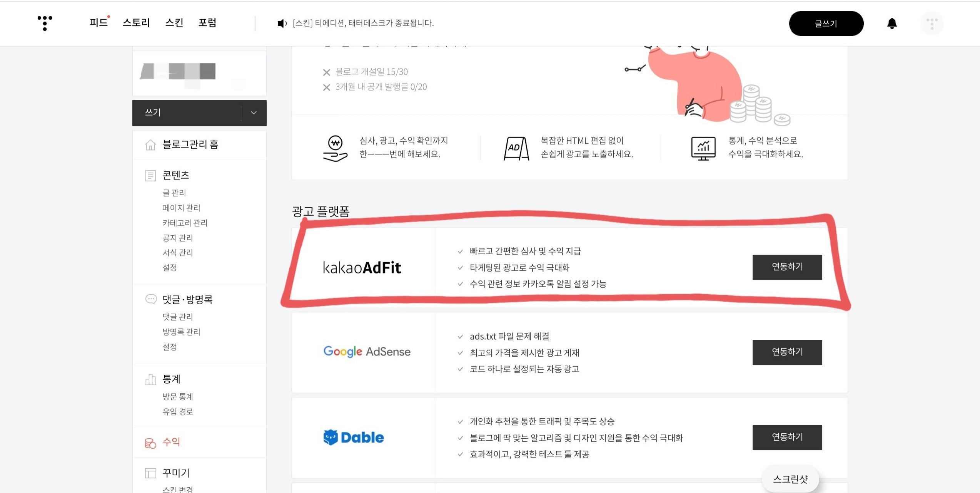This screenshot has height=493, width=980.
Task: Click '효과적이고, 강력한 테스트 툴 제공' text
Action: pyautogui.click(x=529, y=454)
